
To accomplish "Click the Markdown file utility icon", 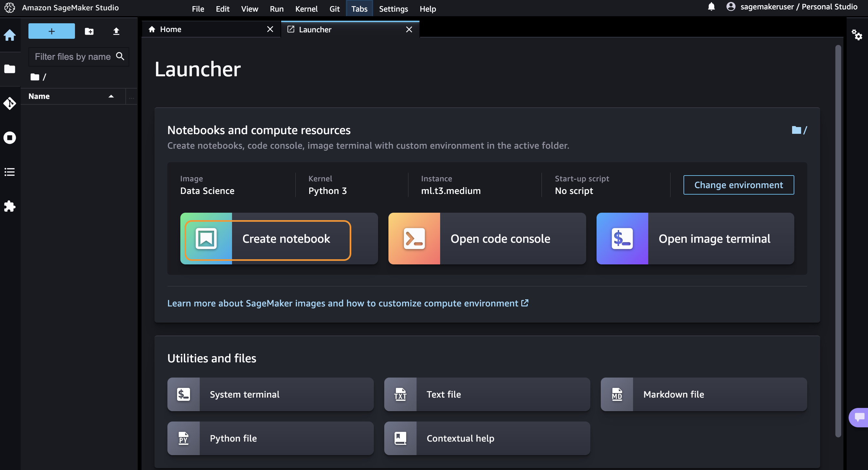I will [616, 394].
